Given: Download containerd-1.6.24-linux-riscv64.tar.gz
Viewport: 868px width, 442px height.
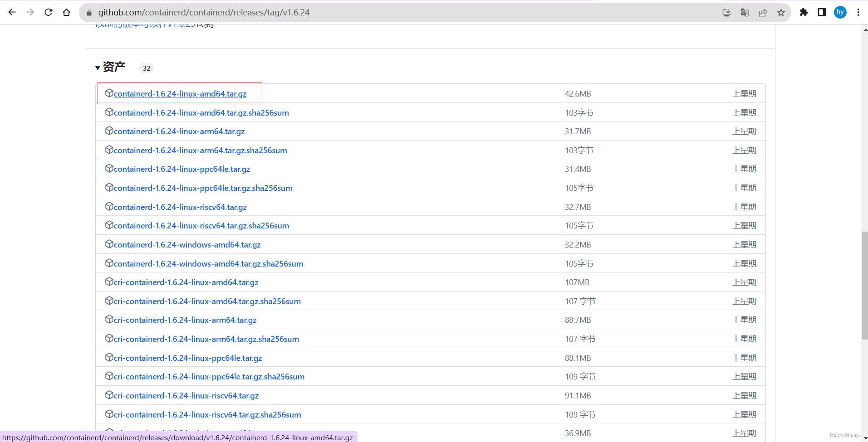Looking at the screenshot, I should point(180,207).
